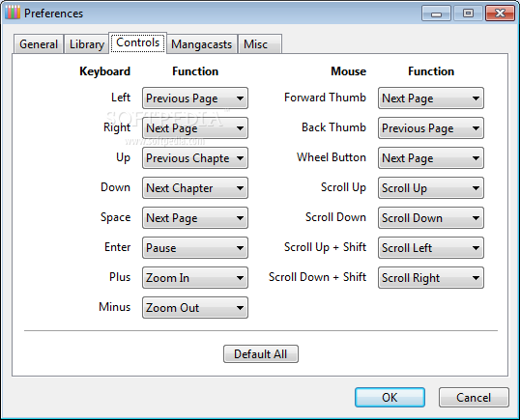Open the Scroll Down mouse function dropdown
Image resolution: width=520 pixels, height=420 pixels.
pyautogui.click(x=431, y=217)
